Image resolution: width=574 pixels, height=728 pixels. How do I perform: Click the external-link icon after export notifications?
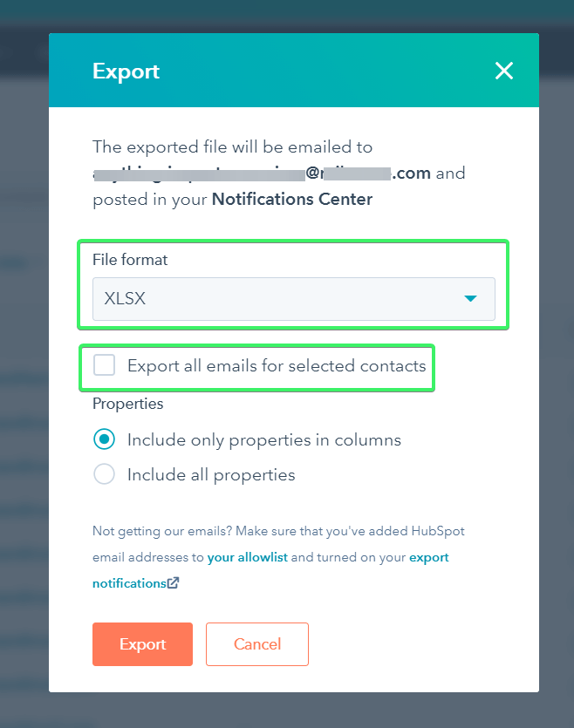coord(172,582)
